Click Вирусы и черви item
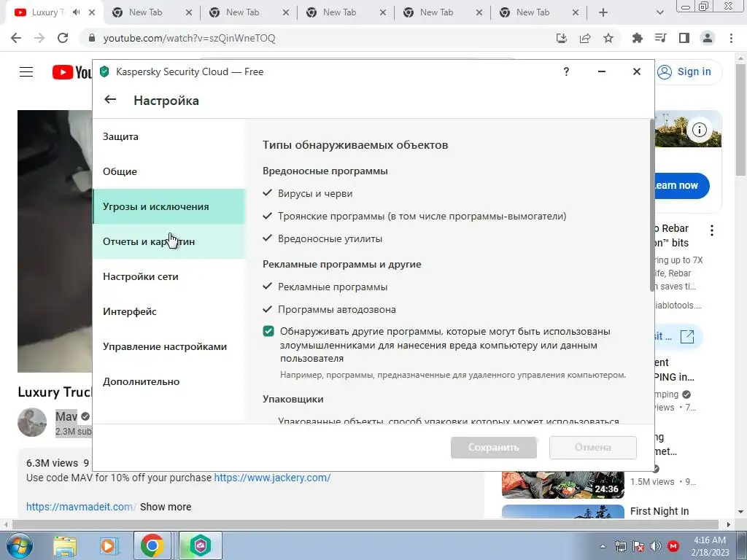Image resolution: width=747 pixels, height=560 pixels. pos(315,194)
